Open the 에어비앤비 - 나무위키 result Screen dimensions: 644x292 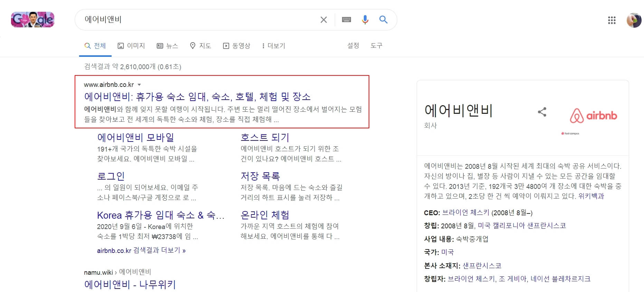click(x=130, y=284)
